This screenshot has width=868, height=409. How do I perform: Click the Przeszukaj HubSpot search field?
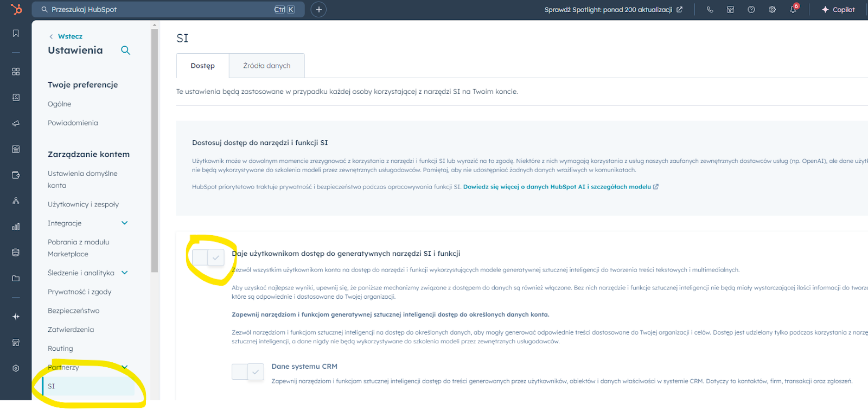(x=168, y=9)
